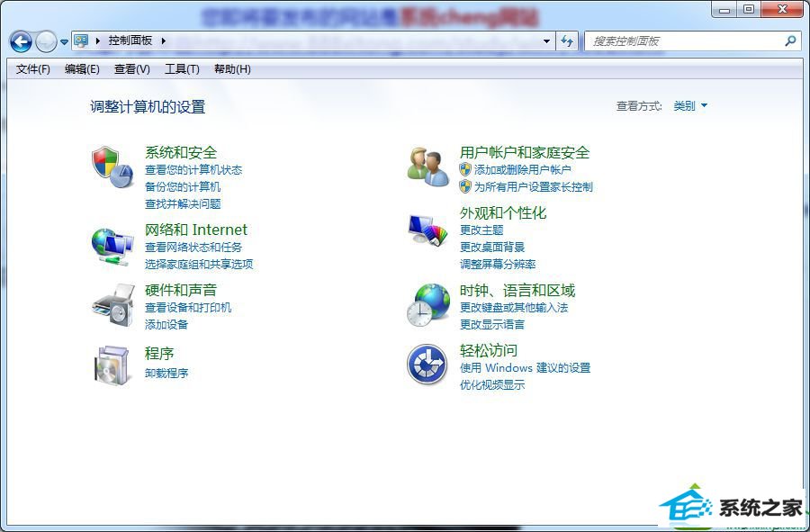
Task: Click 查找并解决问题 link
Action: [x=183, y=204]
